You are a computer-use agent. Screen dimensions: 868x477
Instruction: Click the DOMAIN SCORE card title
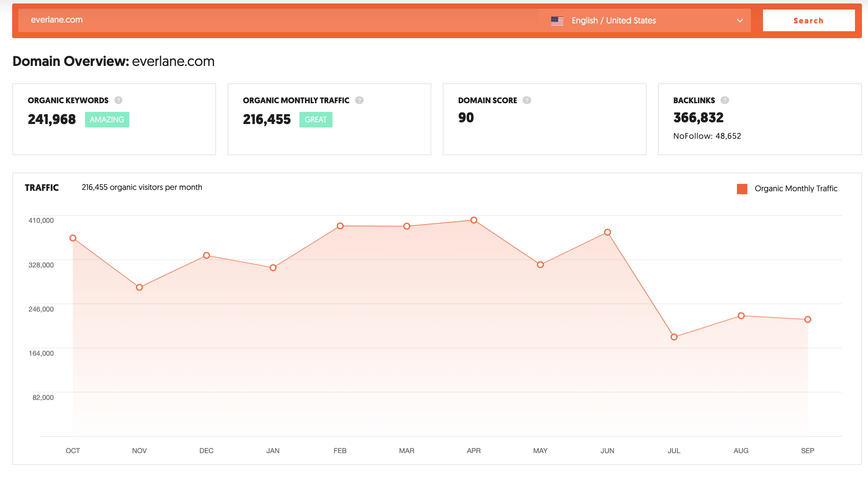click(488, 101)
